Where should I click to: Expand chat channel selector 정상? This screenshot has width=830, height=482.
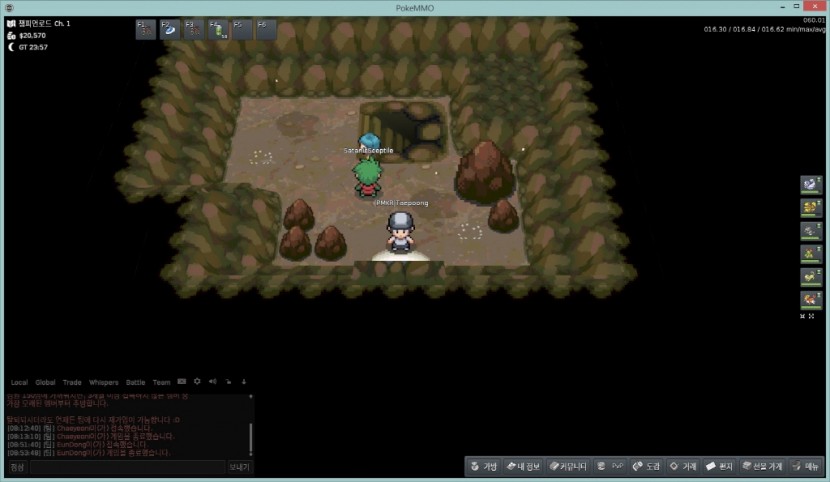coord(17,467)
